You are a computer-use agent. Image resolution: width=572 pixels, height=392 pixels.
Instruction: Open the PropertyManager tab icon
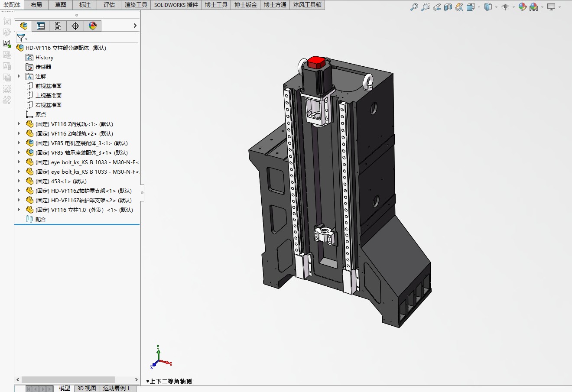[41, 26]
